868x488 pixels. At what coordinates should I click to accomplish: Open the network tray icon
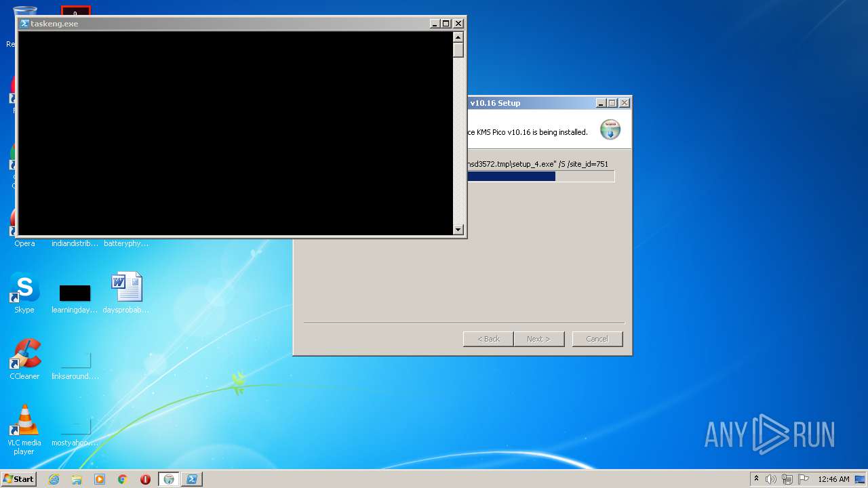(787, 479)
